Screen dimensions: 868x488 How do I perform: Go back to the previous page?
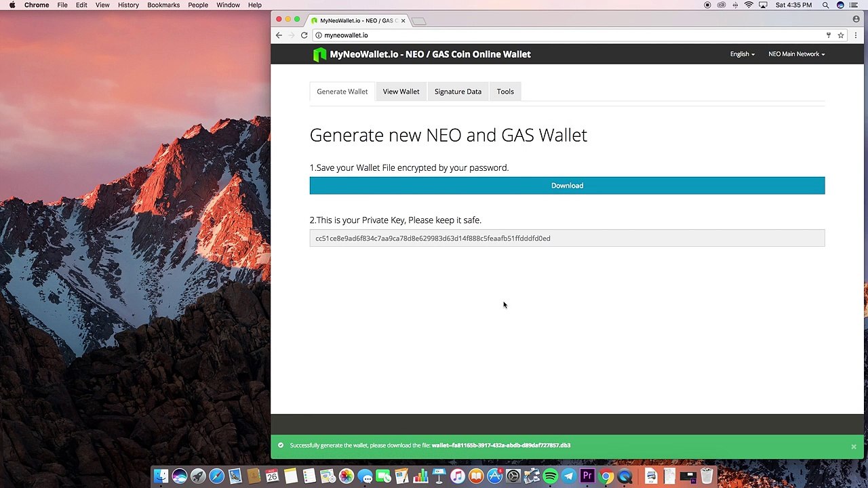point(279,35)
